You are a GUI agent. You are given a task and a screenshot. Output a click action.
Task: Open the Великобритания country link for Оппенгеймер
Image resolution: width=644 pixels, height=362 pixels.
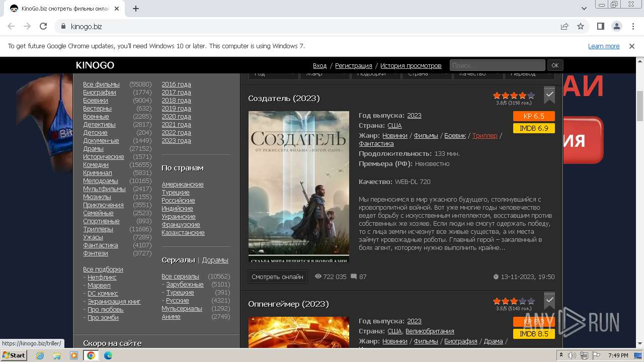[x=430, y=331]
